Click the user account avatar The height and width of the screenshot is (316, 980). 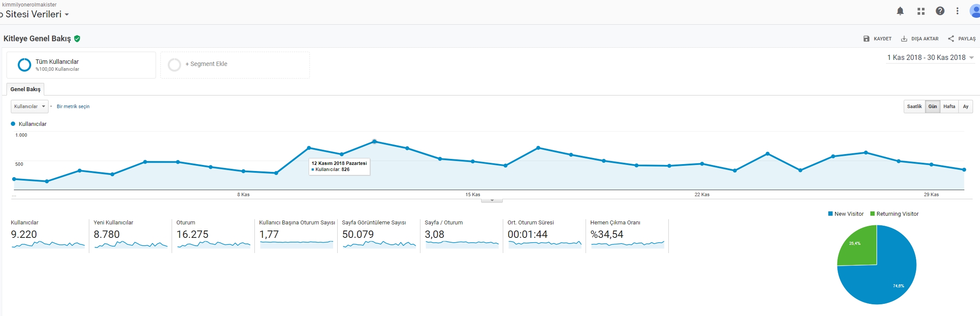point(975,11)
